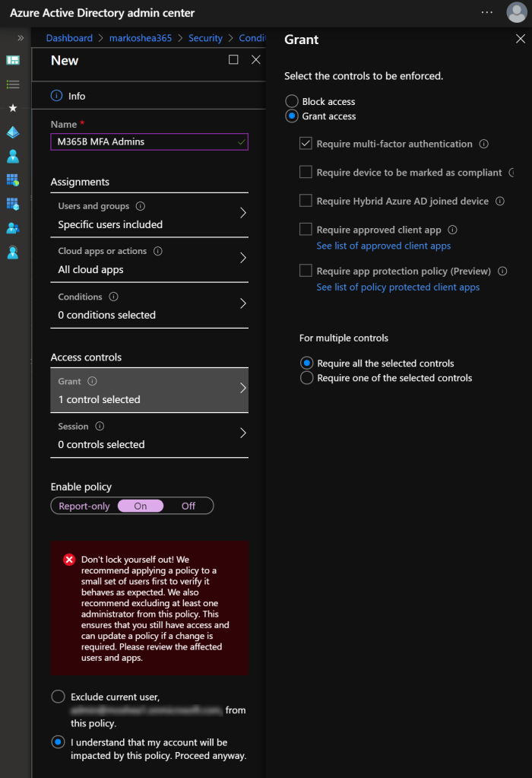Image resolution: width=532 pixels, height=778 pixels.
Task: Click the ellipsis more options icon
Action: [x=487, y=13]
